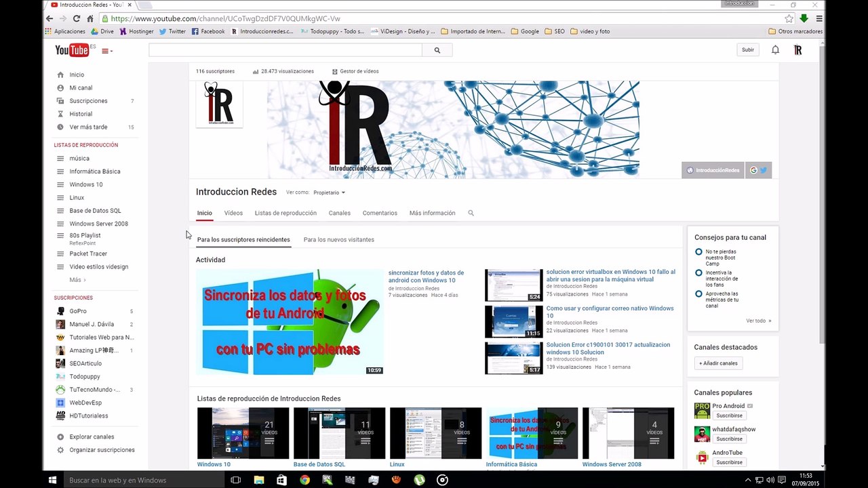Screen dimensions: 868x488
Task: Click the 'Buscar en la web y en Windows' box
Action: [142, 480]
